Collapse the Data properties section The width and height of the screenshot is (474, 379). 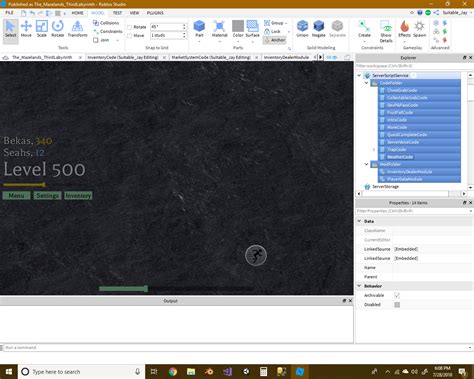(x=359, y=221)
